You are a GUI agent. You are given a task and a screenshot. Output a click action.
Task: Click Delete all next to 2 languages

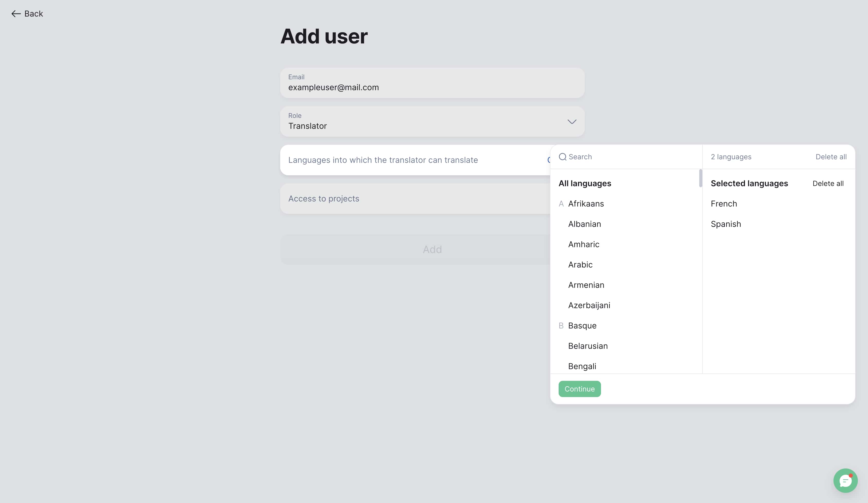[831, 157]
